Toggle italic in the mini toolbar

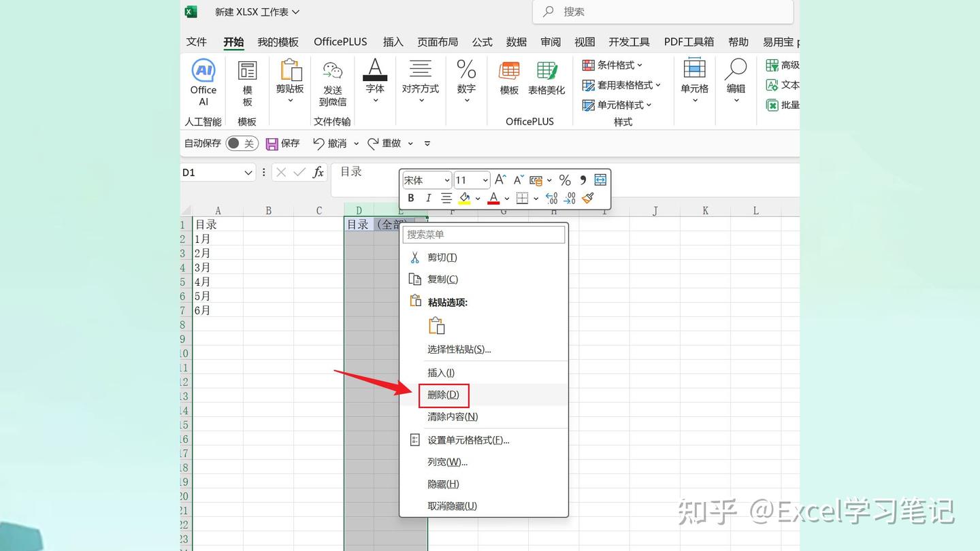428,198
